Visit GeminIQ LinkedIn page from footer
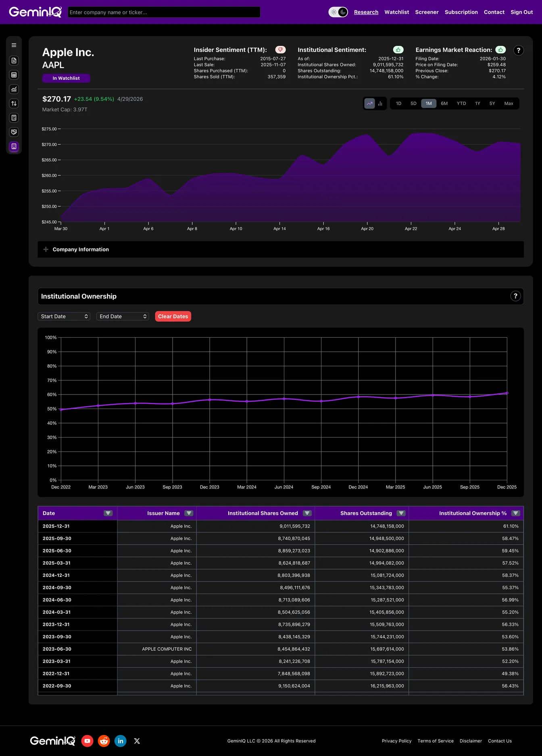 121,741
